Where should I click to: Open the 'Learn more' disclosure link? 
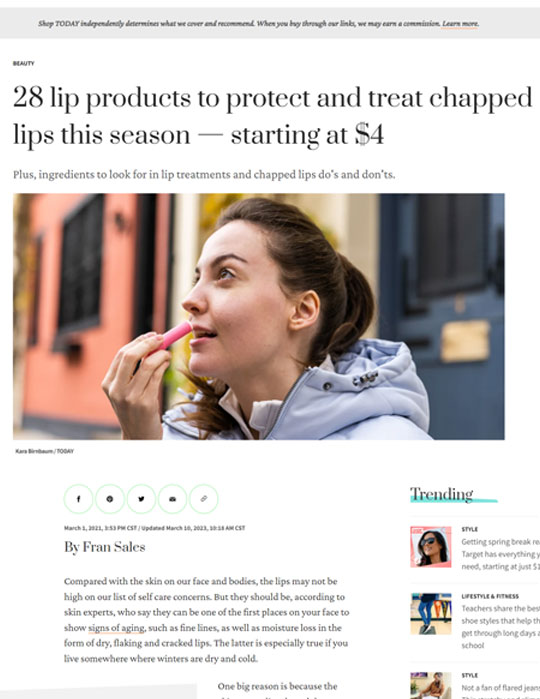(460, 24)
